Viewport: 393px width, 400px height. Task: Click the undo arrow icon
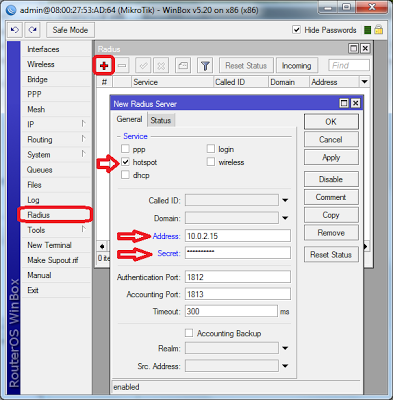(x=15, y=30)
